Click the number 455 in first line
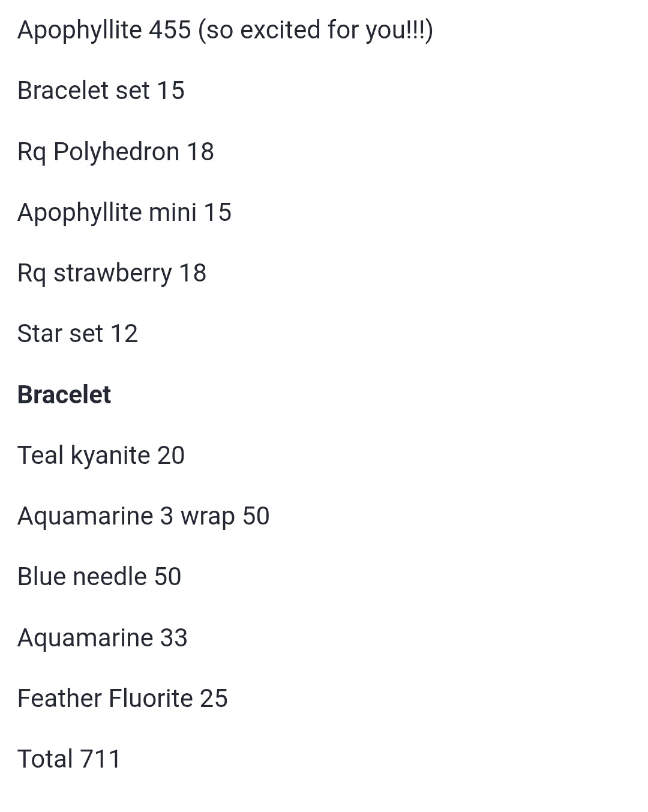The height and width of the screenshot is (812, 648). 170,30
